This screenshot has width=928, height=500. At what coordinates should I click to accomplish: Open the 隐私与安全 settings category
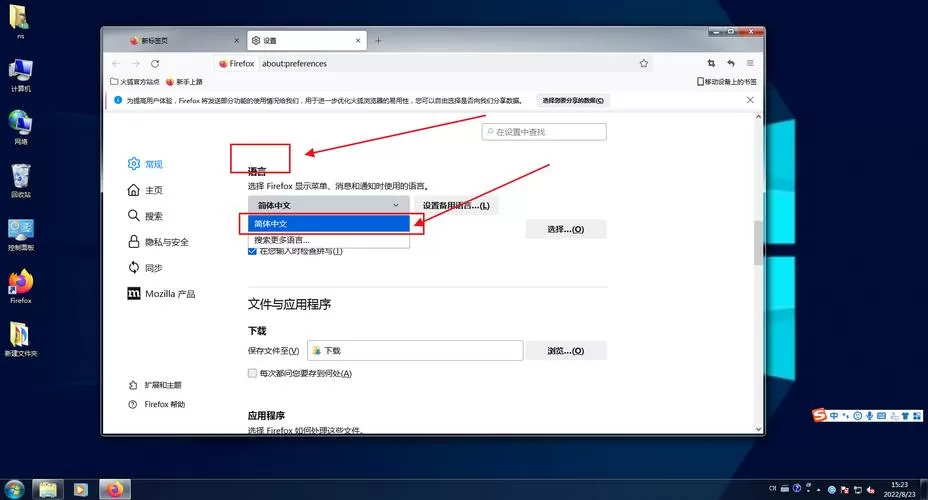pyautogui.click(x=158, y=242)
